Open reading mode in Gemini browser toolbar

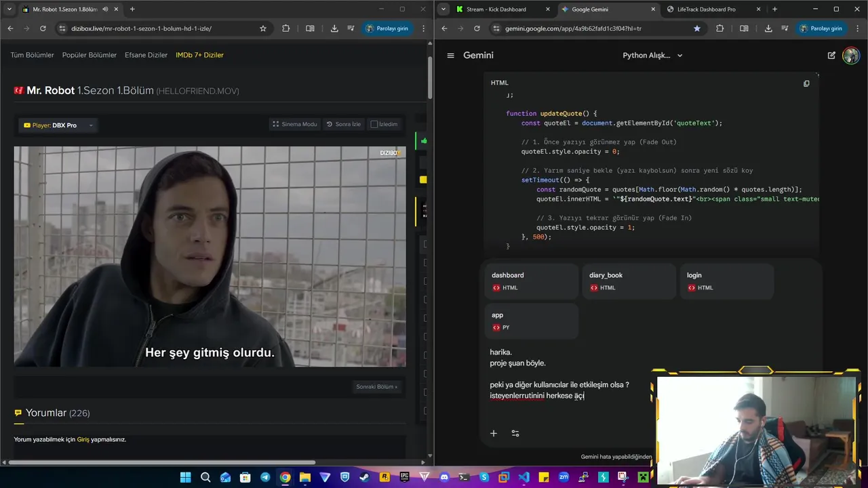[x=744, y=28]
